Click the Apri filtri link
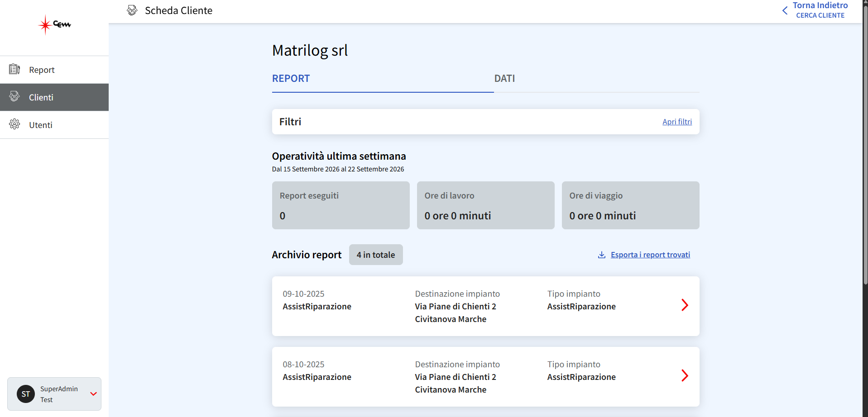This screenshot has width=868, height=417. [x=677, y=122]
